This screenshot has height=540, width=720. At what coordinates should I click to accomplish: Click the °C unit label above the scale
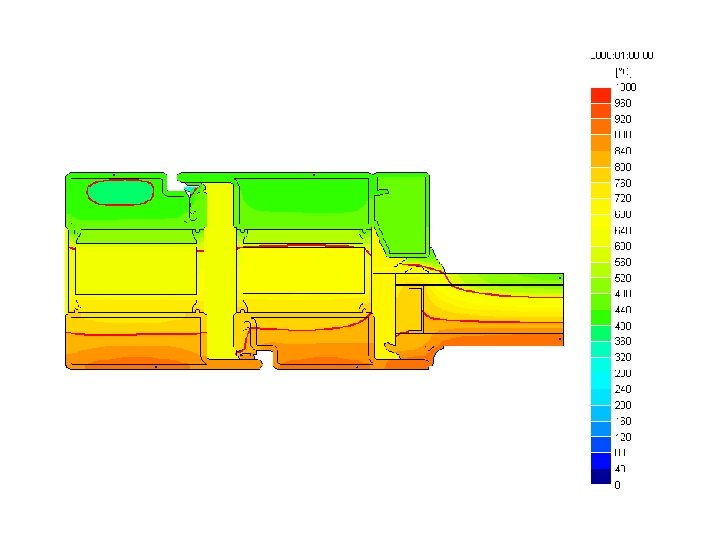coord(623,72)
